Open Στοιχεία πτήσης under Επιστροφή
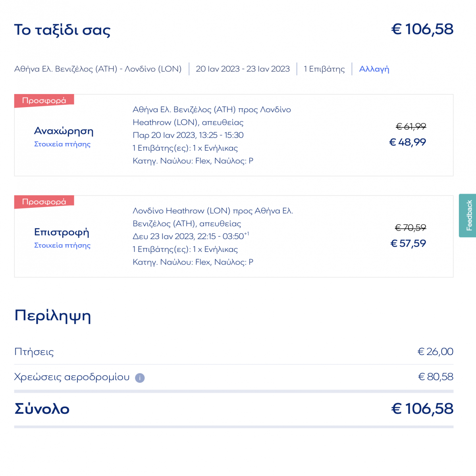476x476 pixels. pyautogui.click(x=62, y=245)
